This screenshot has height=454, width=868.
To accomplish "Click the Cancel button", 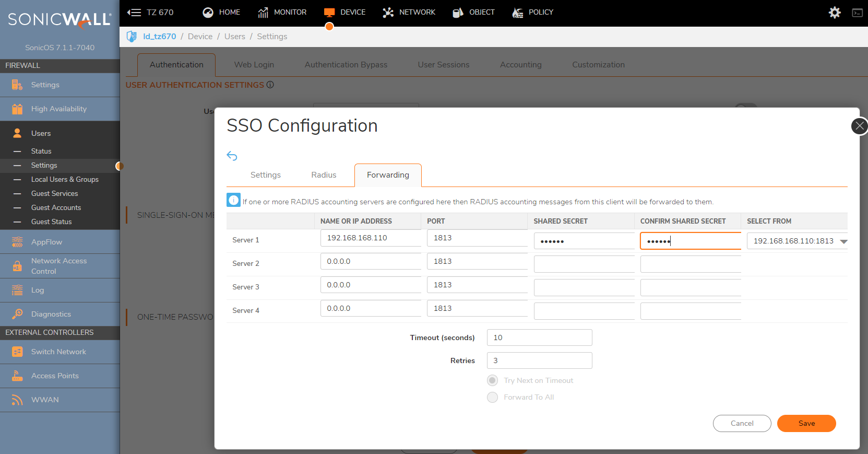I will (742, 423).
